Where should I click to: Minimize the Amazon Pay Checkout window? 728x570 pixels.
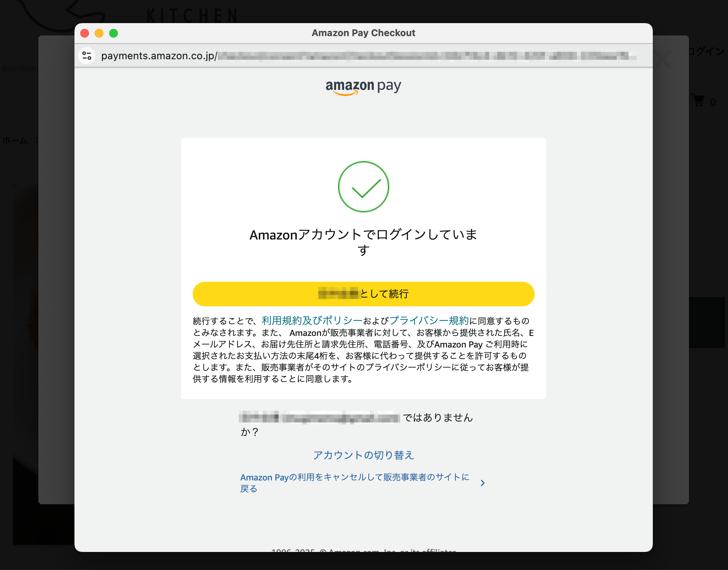tap(99, 33)
